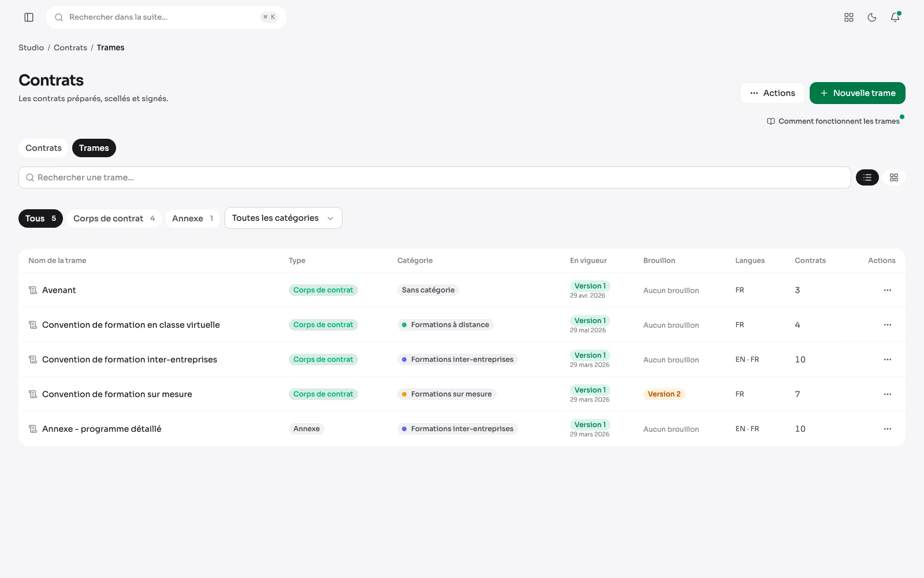Switch to list view layout
The width and height of the screenshot is (924, 578).
[867, 177]
